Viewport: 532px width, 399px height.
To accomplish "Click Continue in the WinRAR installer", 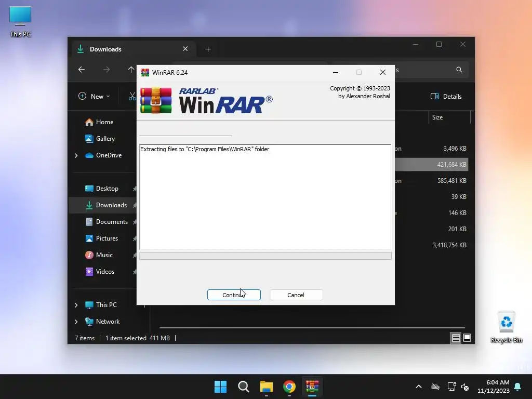I will coord(234,295).
